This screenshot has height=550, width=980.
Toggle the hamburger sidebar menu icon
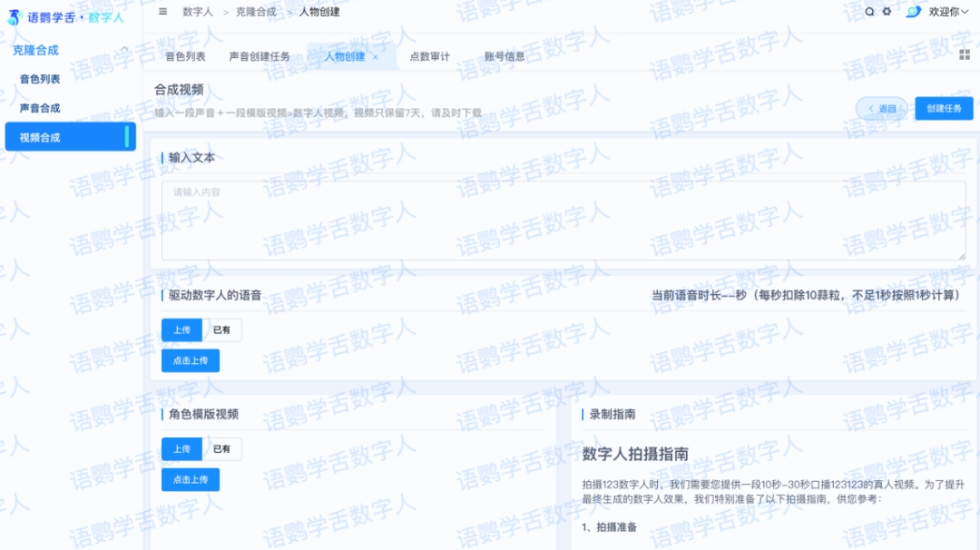(x=162, y=12)
